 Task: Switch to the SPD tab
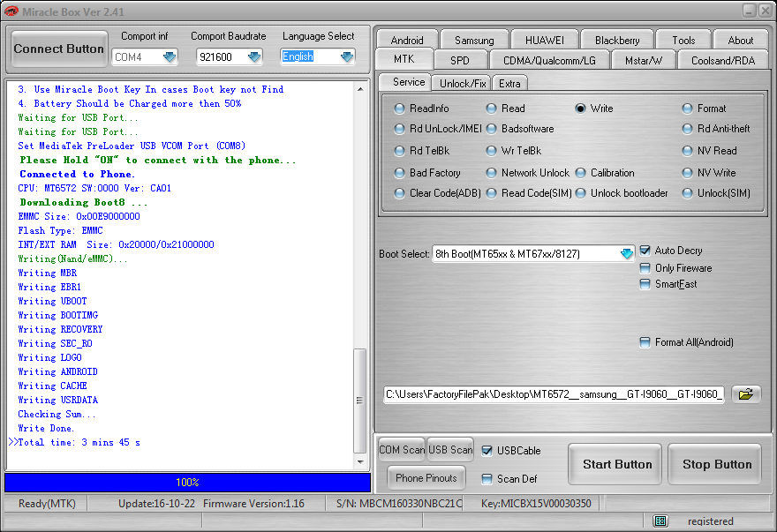[x=460, y=60]
